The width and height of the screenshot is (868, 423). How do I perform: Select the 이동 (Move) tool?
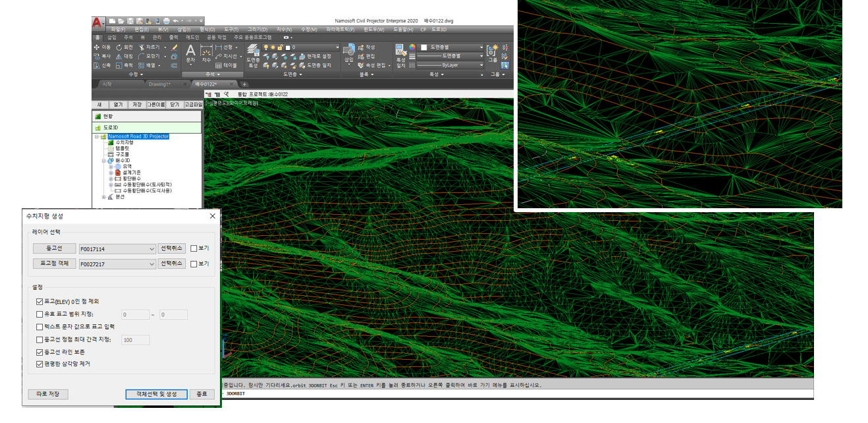102,47
